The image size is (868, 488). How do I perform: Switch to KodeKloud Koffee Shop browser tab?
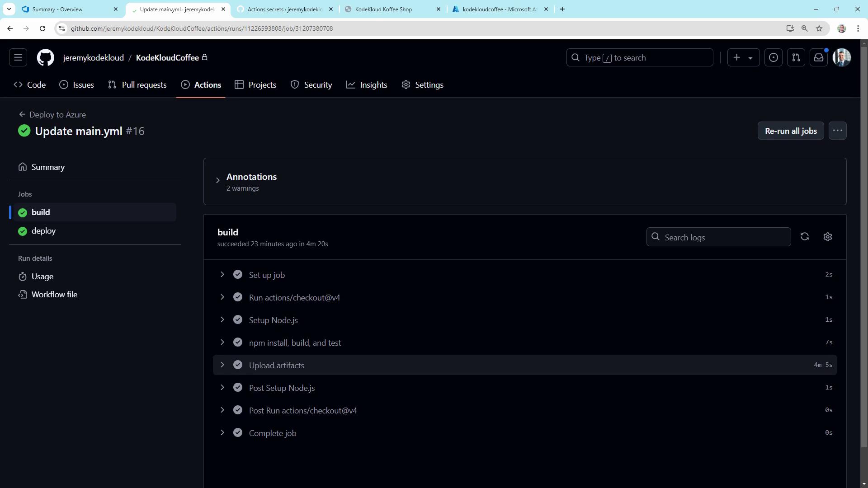383,9
